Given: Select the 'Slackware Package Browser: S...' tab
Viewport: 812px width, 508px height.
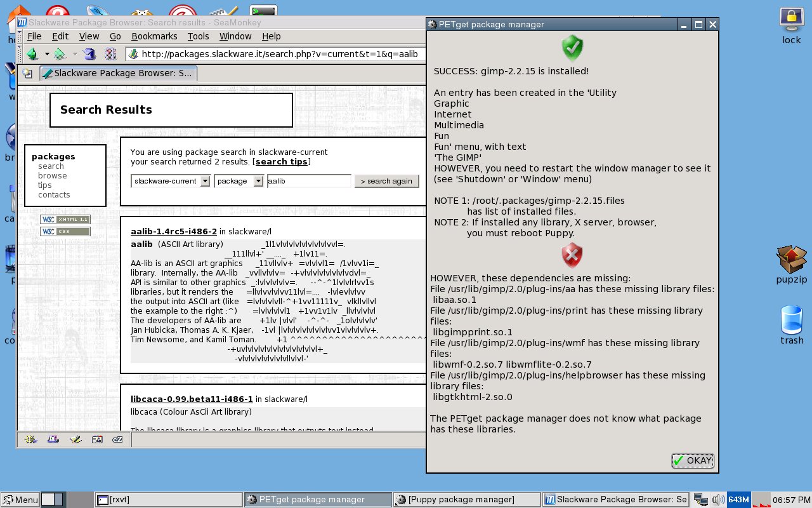Looking at the screenshot, I should (x=119, y=73).
